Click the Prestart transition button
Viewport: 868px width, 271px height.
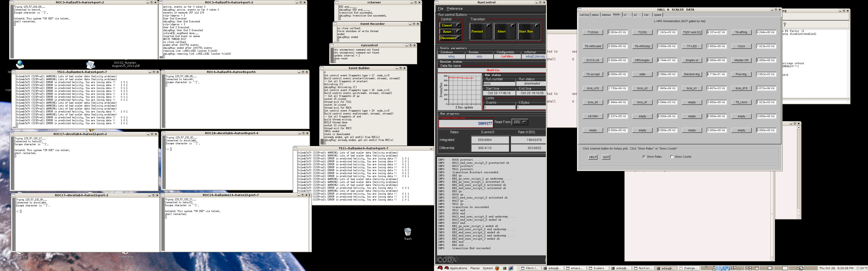pos(481,31)
